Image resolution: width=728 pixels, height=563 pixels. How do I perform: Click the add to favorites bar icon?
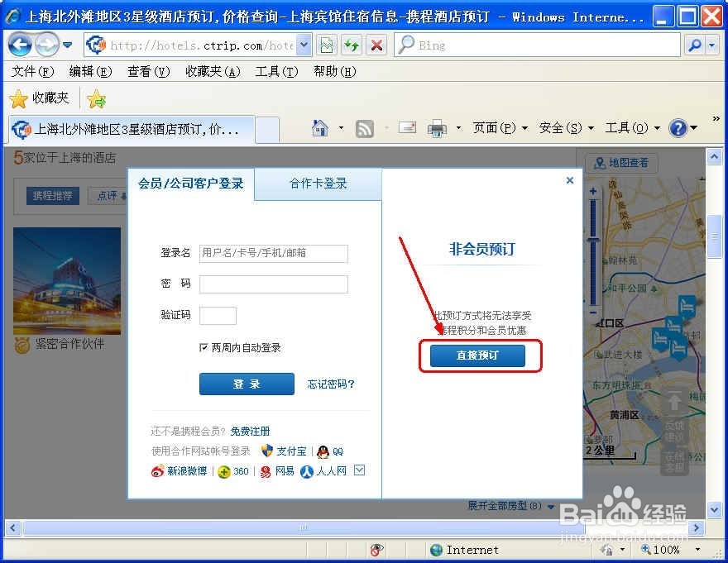point(96,98)
